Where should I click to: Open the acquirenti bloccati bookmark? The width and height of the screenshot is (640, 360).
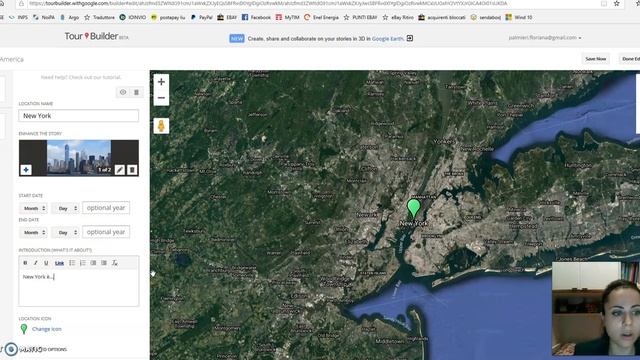[442, 18]
